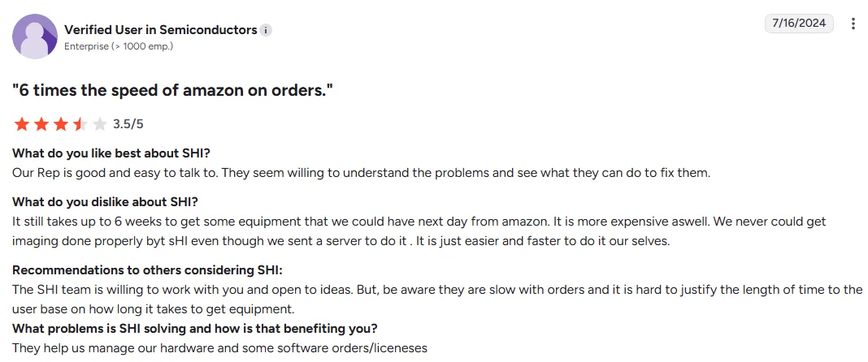Select the What problems is SHI solving heading
The height and width of the screenshot is (362, 868).
[195, 329]
